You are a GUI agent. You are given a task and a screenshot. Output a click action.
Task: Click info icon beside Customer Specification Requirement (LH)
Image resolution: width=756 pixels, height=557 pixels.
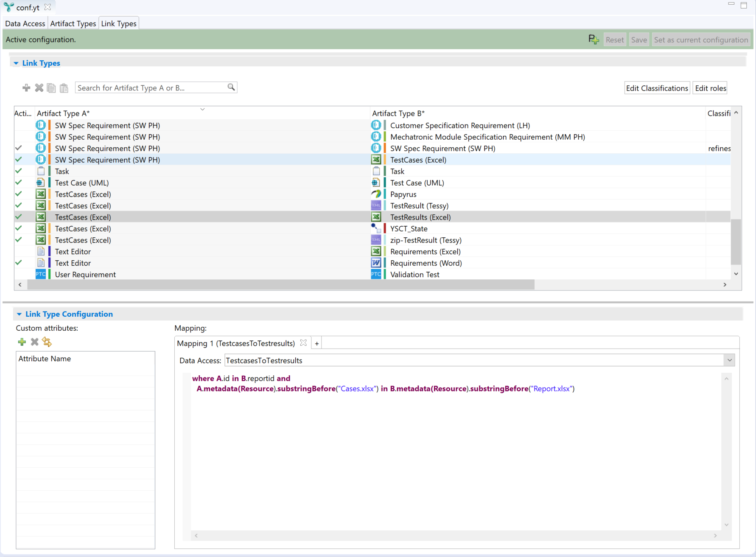pyautogui.click(x=376, y=125)
